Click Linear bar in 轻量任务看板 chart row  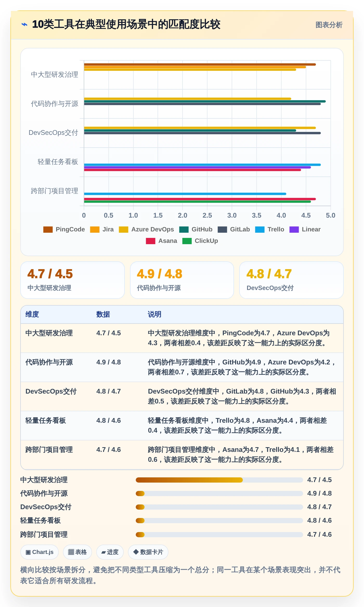[x=197, y=167]
